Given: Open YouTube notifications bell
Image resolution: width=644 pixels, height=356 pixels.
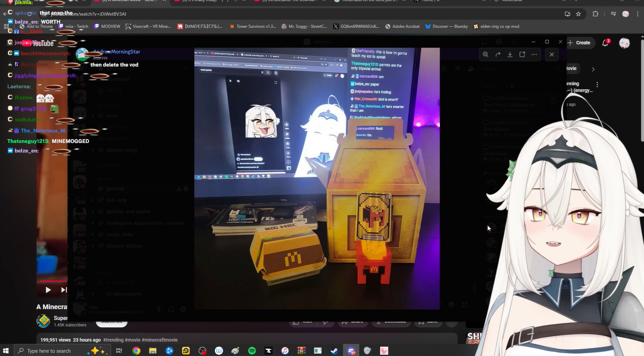Looking at the screenshot, I should pos(605,43).
